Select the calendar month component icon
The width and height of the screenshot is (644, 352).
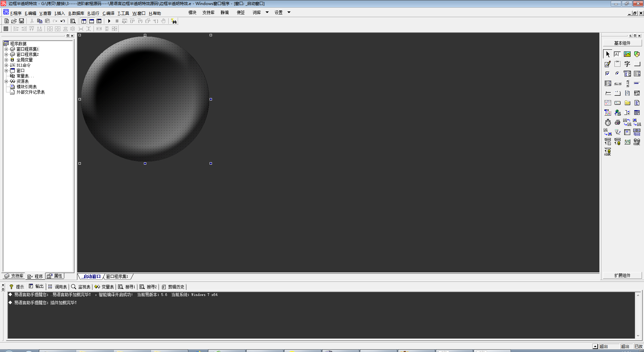click(x=608, y=103)
